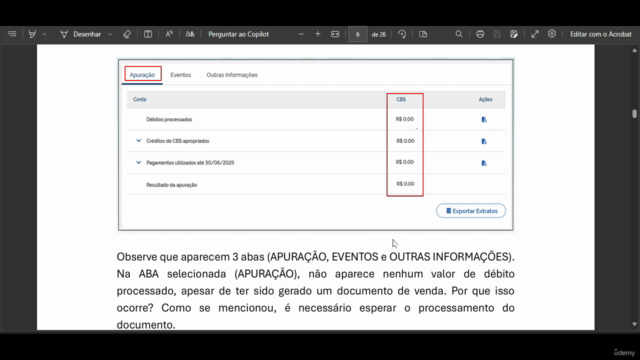
Task: Zoom in with the plus icon
Action: (x=318, y=34)
